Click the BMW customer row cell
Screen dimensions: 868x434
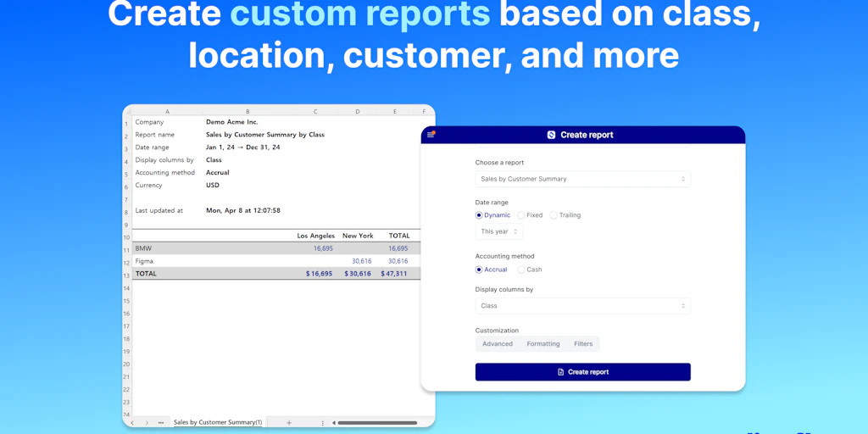click(142, 248)
